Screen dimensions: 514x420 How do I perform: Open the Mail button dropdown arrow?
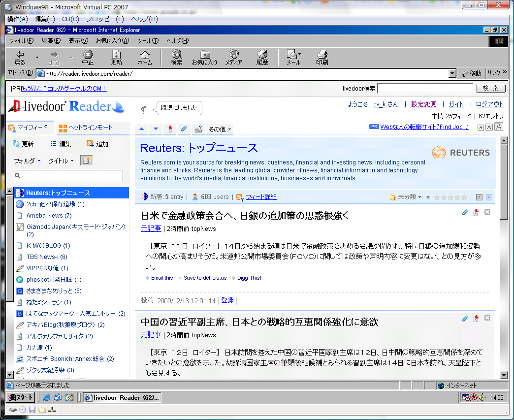300,54
